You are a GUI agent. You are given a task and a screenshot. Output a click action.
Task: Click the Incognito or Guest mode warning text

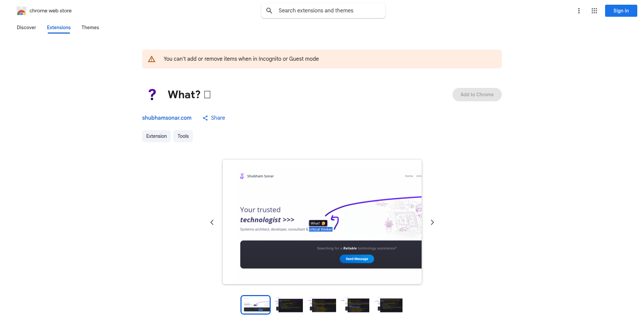[241, 59]
